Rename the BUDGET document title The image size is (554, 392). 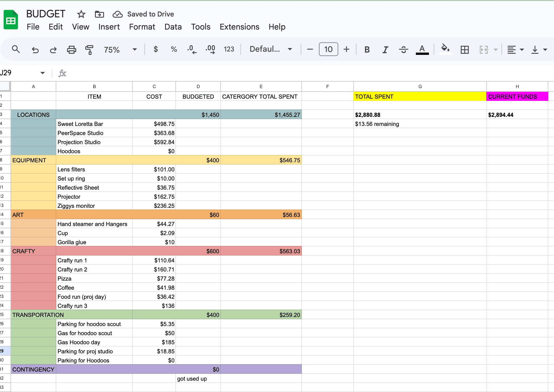[45, 14]
